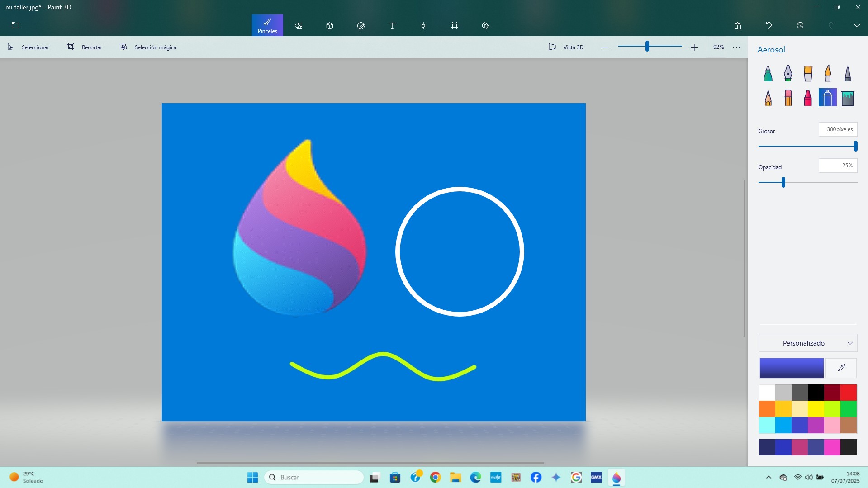Toggle Vista 3D view
The image size is (868, 488).
[566, 47]
